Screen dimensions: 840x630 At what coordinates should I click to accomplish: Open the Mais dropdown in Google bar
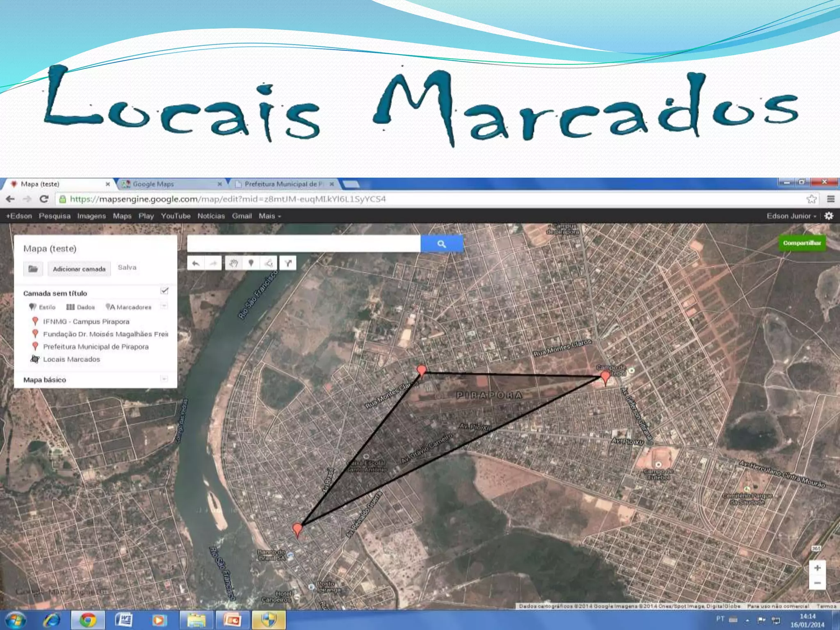(x=269, y=216)
